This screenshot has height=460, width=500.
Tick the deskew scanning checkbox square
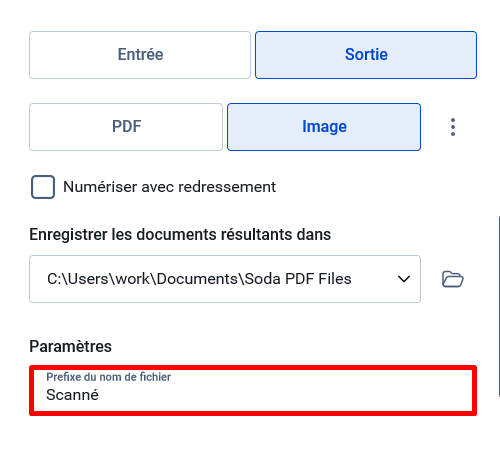pyautogui.click(x=43, y=187)
